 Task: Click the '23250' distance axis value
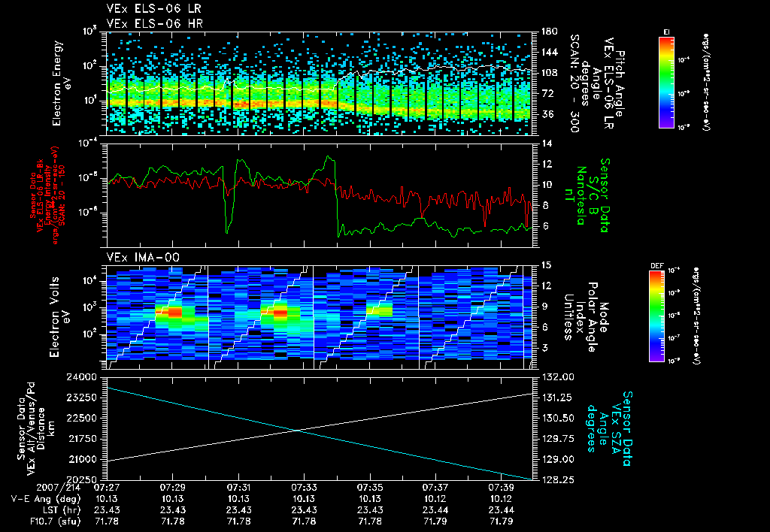[81, 398]
